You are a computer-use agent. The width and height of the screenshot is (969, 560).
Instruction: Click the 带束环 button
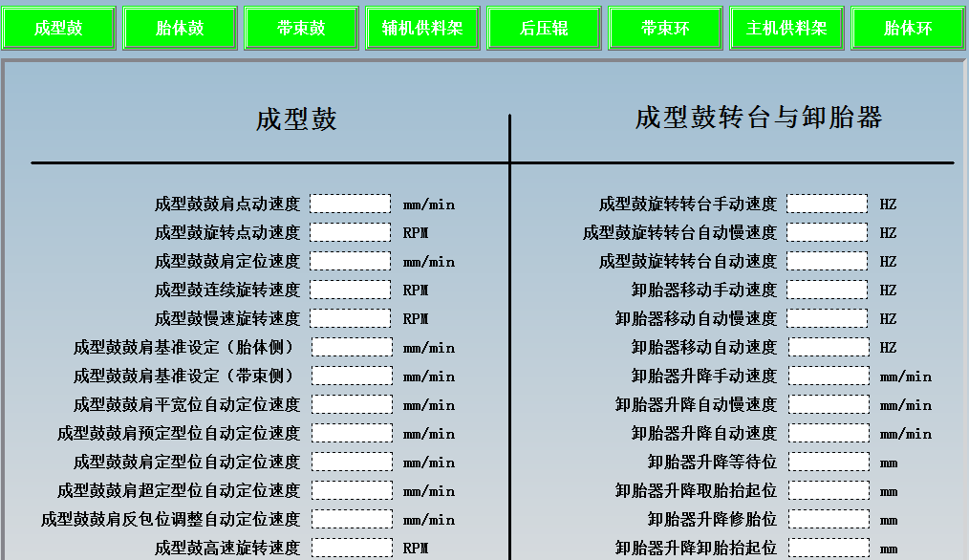[665, 29]
